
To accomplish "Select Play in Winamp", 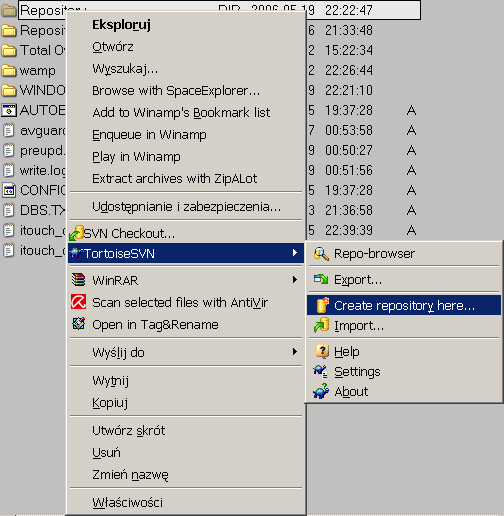I will pos(186,157).
